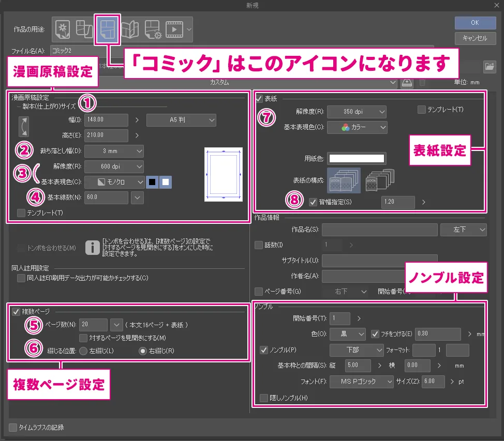Select the 左綴じ binding radio button
The width and height of the screenshot is (504, 441).
pos(82,351)
